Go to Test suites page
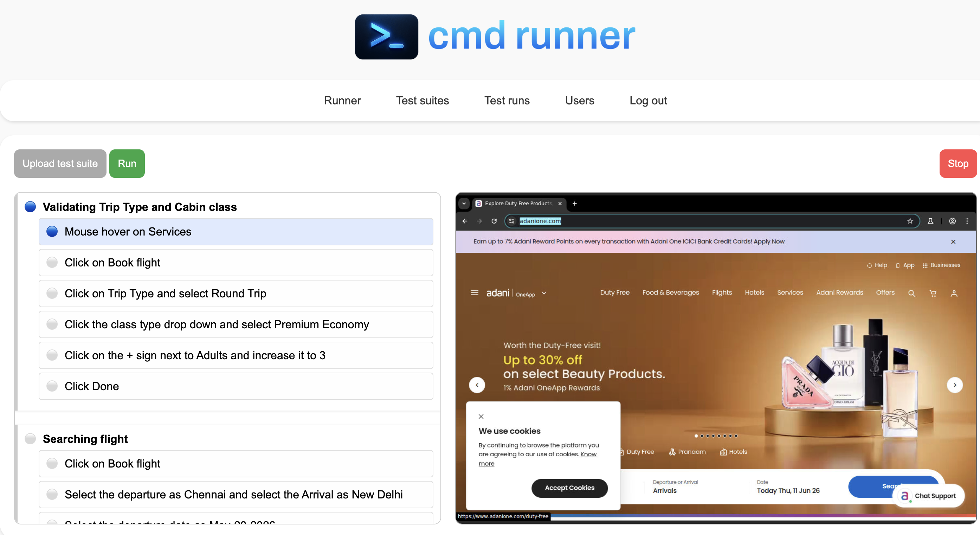This screenshot has width=980, height=535. pos(422,101)
